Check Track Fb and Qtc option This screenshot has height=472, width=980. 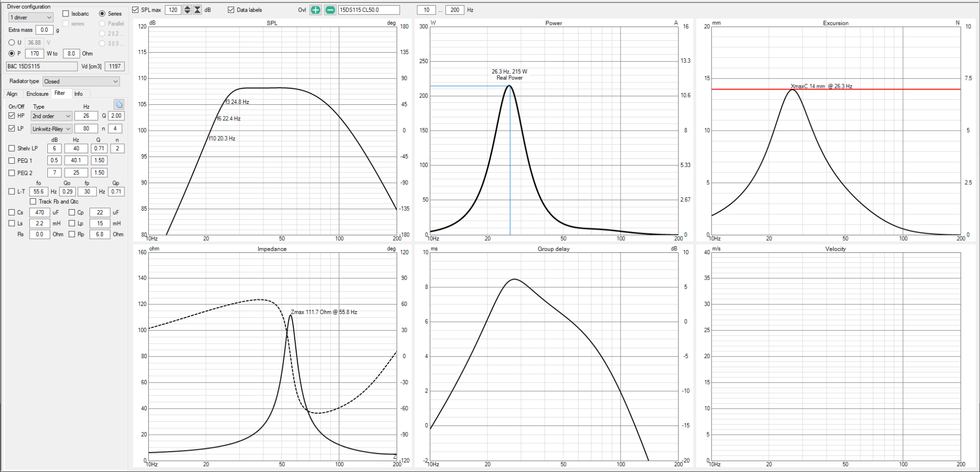coord(33,202)
